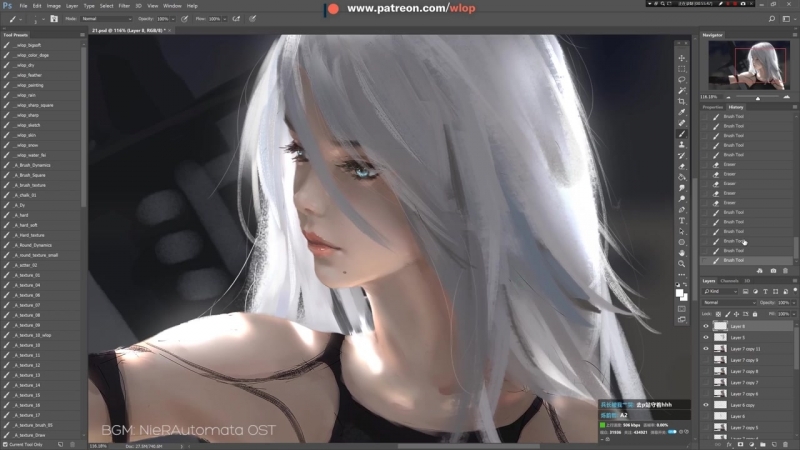Open the layer Kind filter dropdown

(720, 291)
